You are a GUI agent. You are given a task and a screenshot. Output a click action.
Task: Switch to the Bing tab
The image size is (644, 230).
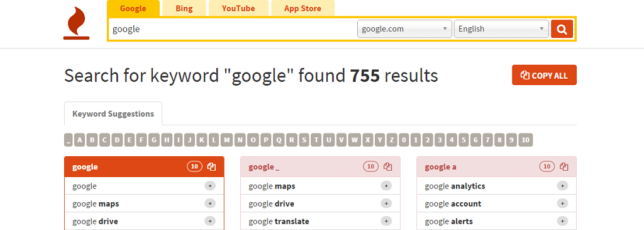point(184,8)
